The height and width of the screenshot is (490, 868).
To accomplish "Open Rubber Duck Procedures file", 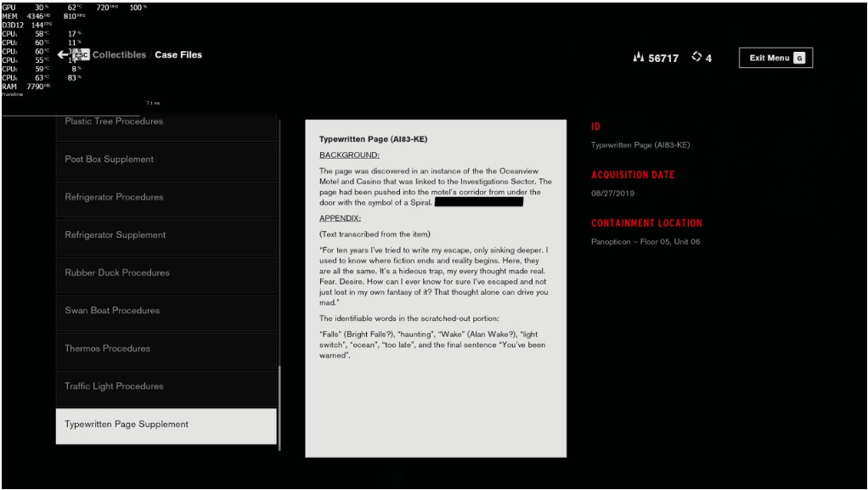I will [x=166, y=273].
